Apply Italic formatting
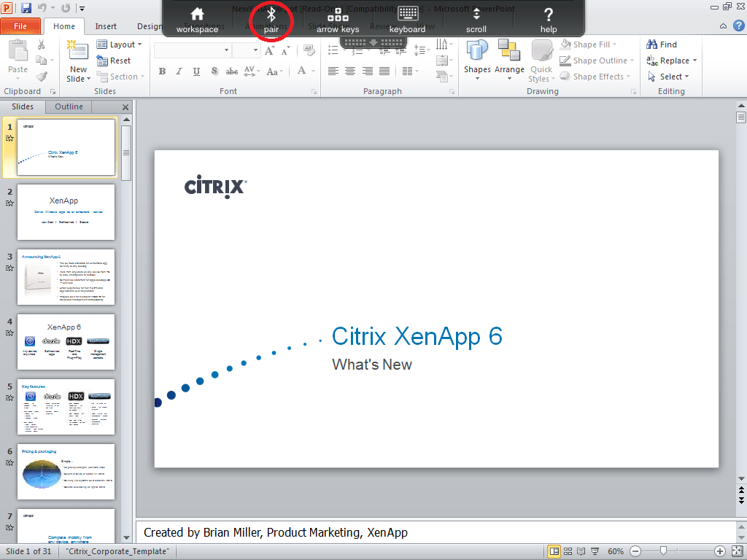This screenshot has width=747, height=560. [x=179, y=71]
